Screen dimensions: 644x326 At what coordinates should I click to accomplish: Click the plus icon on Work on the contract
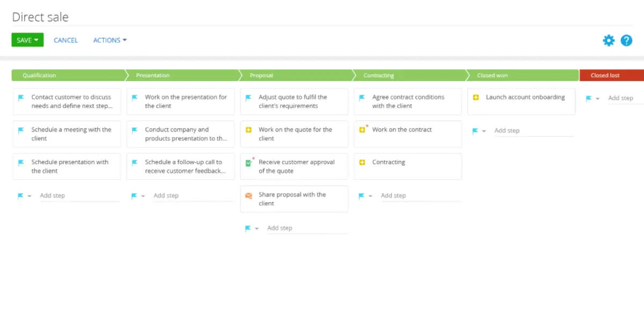pyautogui.click(x=362, y=130)
